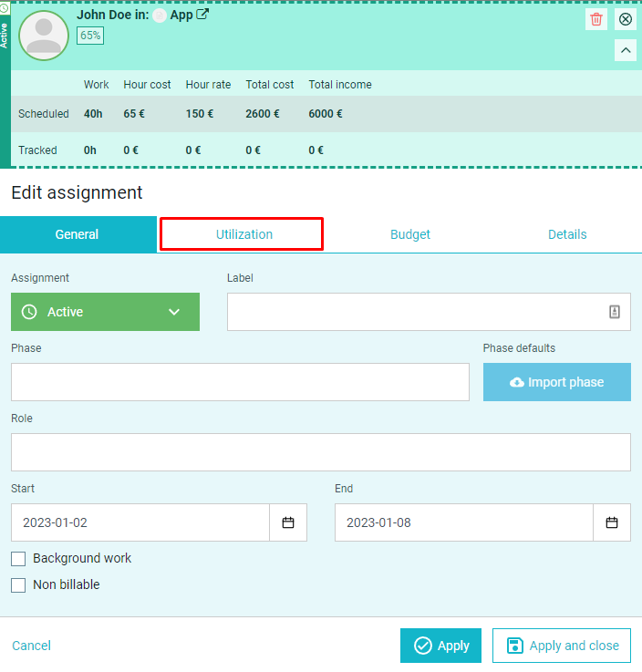The width and height of the screenshot is (642, 672).
Task: Expand the Active assignment status dropdown
Action: tap(106, 312)
